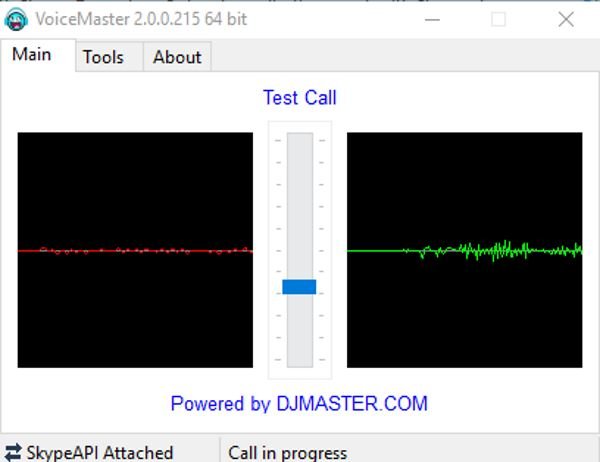This screenshot has width=600, height=462.
Task: Click the slider track above the blue handle
Action: coord(300,206)
